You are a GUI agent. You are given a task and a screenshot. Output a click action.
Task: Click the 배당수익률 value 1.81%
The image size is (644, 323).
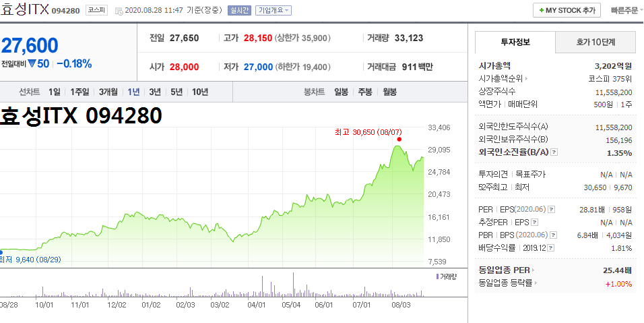[621, 248]
